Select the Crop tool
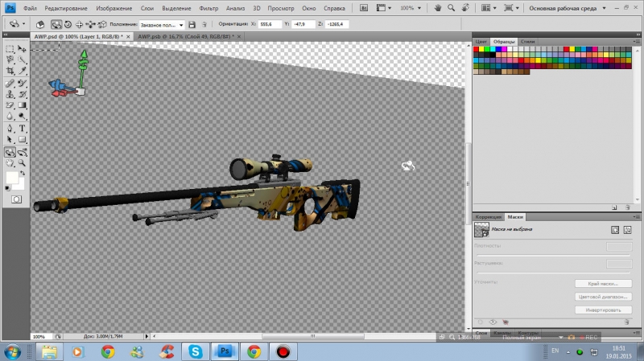This screenshot has height=361, width=644. click(x=10, y=71)
